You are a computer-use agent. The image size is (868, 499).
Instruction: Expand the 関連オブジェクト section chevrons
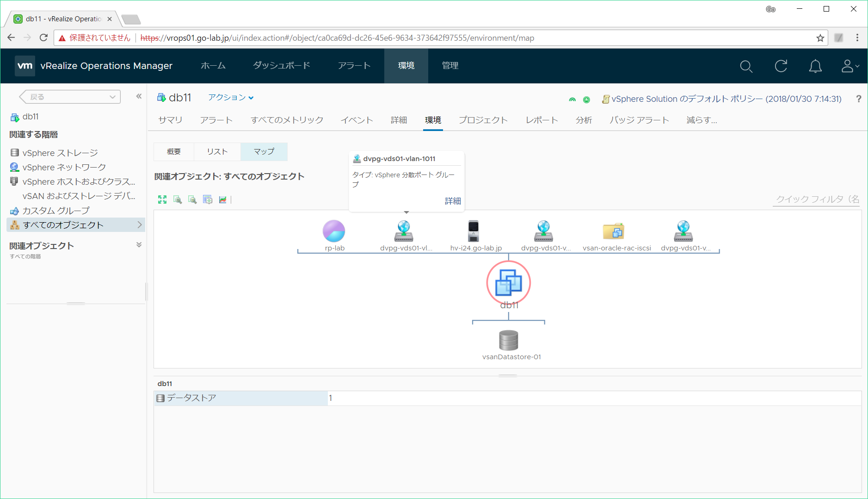[139, 245]
